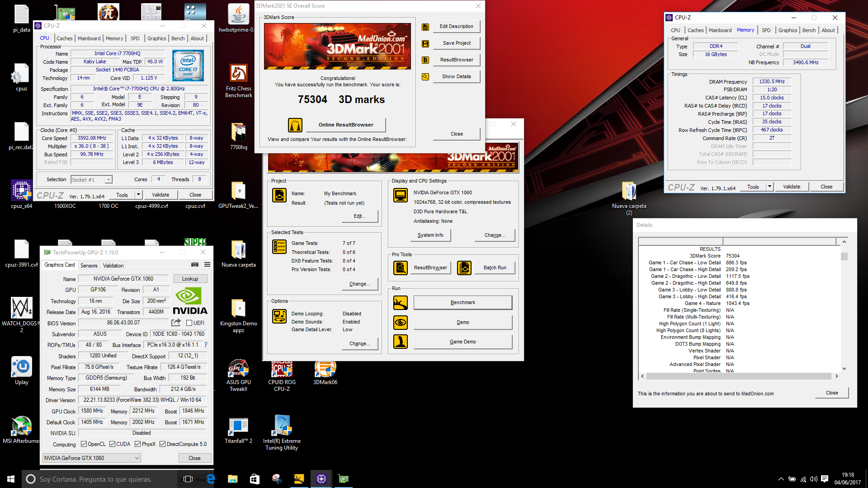Click the Demo eye icon

pyautogui.click(x=401, y=323)
